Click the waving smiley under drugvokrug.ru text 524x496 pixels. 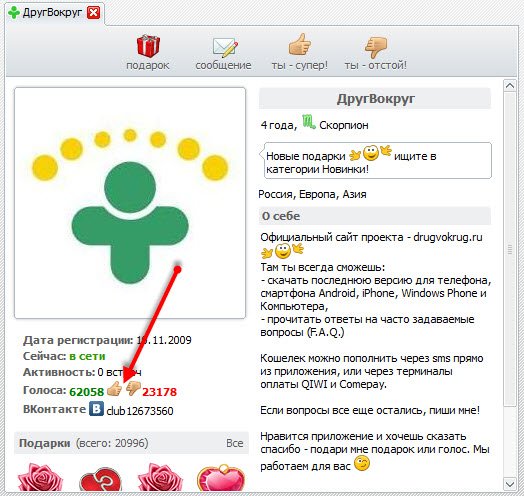[283, 251]
